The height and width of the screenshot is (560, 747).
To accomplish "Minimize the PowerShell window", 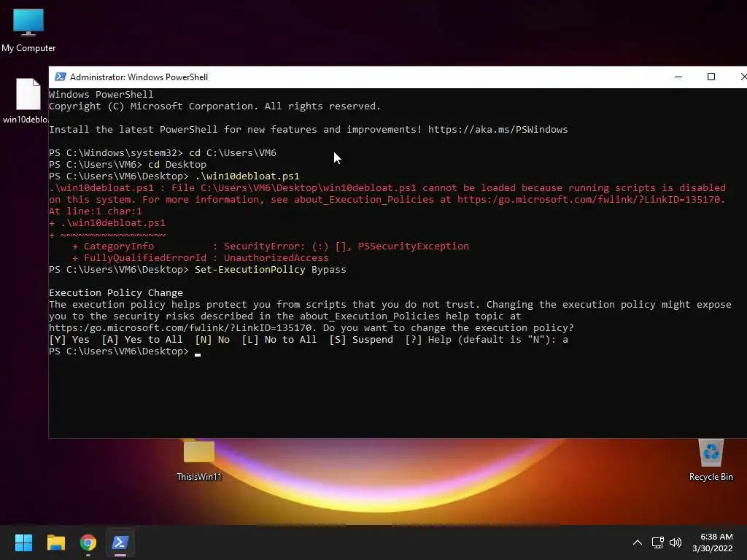I will click(x=678, y=77).
